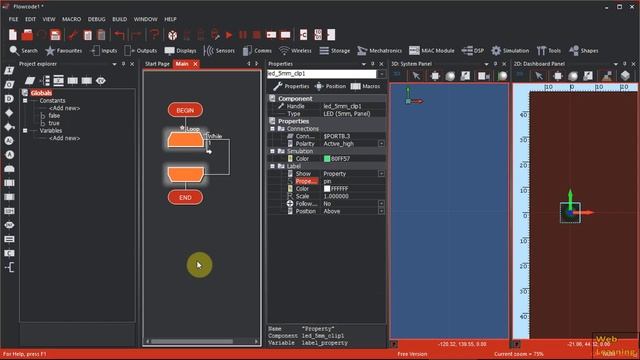
Task: Select the BEGIN flowchart node
Action: (x=185, y=110)
